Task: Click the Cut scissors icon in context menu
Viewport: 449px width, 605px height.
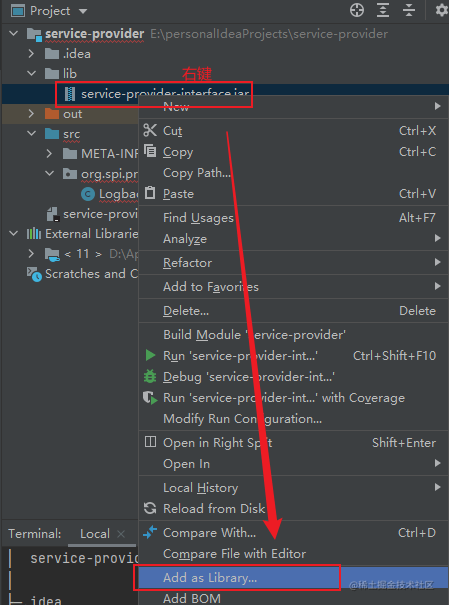Action: [x=150, y=130]
